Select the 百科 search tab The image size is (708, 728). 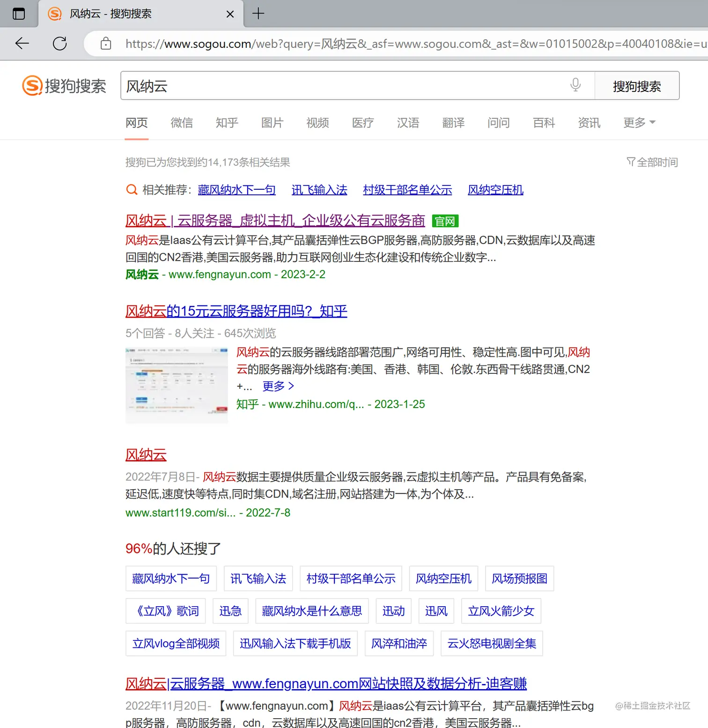543,123
